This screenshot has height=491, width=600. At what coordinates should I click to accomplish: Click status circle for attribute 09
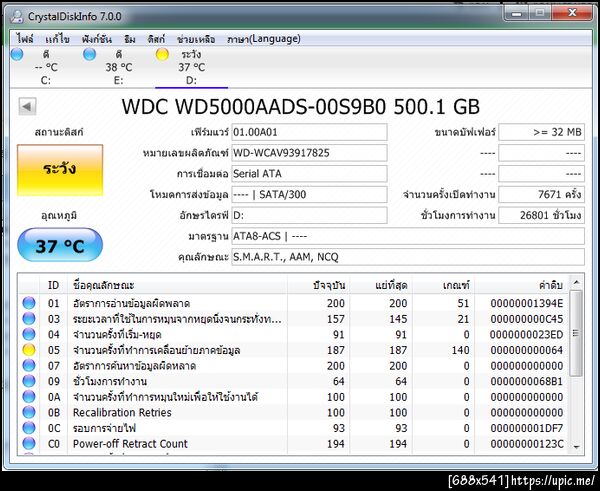29,381
